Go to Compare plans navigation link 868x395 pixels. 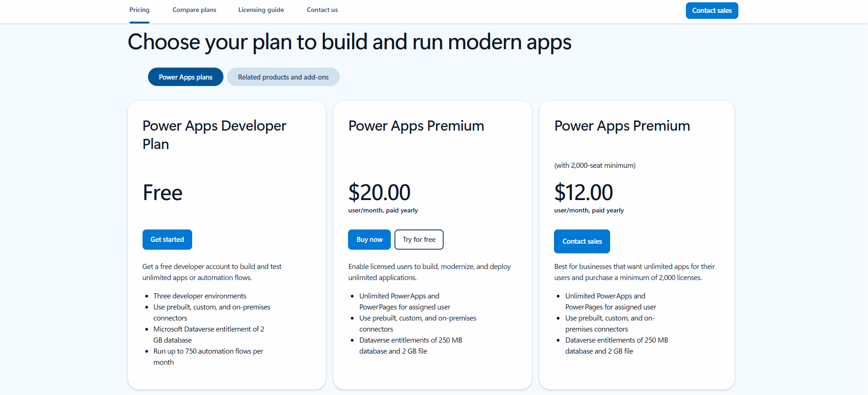194,10
